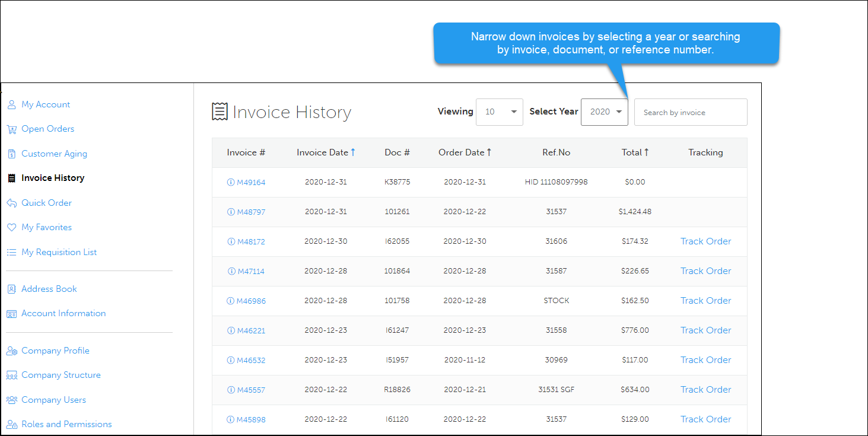Track Order for invoice M48172
The image size is (868, 436).
tap(705, 241)
